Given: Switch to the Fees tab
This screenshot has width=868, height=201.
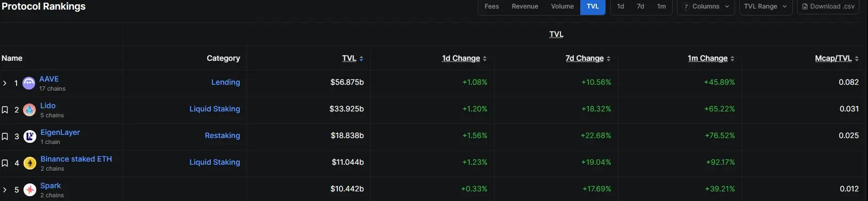Looking at the screenshot, I should [492, 6].
